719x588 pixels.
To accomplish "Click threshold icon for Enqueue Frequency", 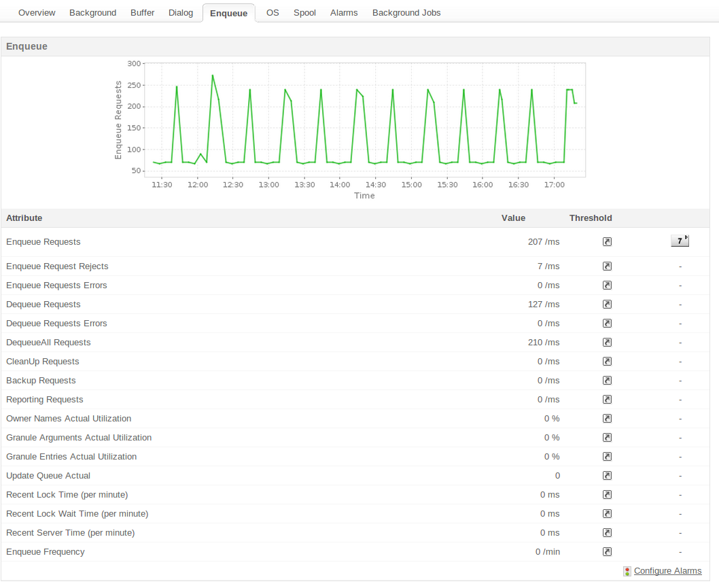I will pyautogui.click(x=607, y=552).
